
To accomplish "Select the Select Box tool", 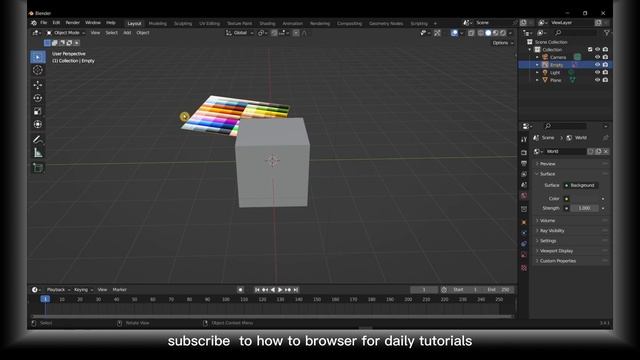I will click(x=38, y=57).
